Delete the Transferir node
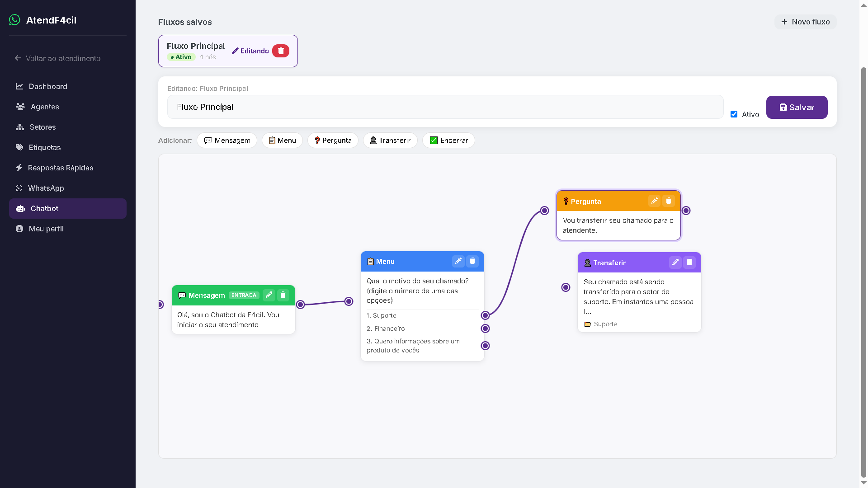Screen dimensions: 868x488 click(689, 263)
